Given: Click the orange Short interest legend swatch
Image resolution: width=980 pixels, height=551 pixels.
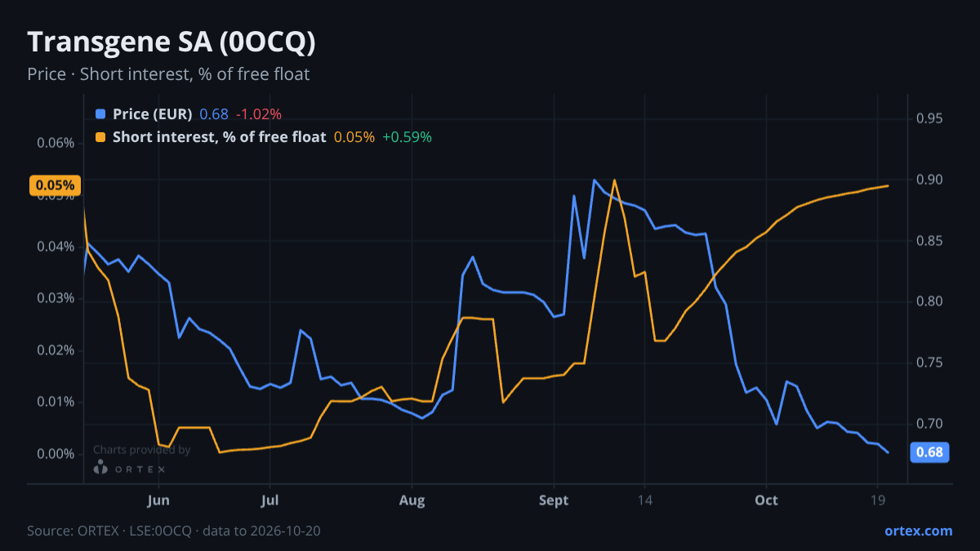Looking at the screenshot, I should [x=100, y=137].
